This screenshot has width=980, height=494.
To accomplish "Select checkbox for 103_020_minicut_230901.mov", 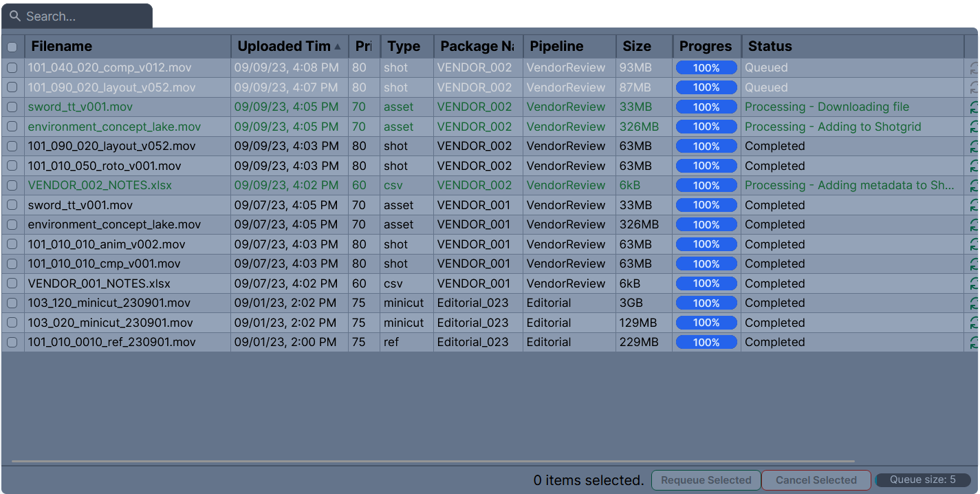I will (x=12, y=323).
